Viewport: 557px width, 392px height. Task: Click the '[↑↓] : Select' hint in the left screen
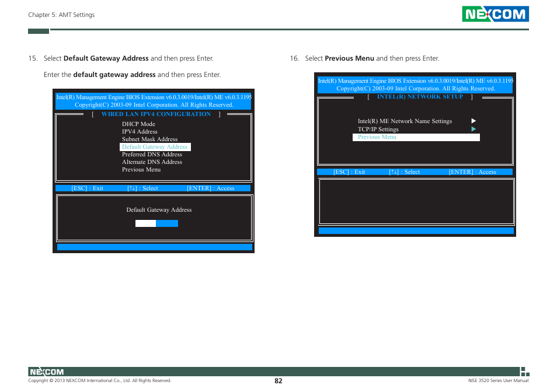[143, 188]
